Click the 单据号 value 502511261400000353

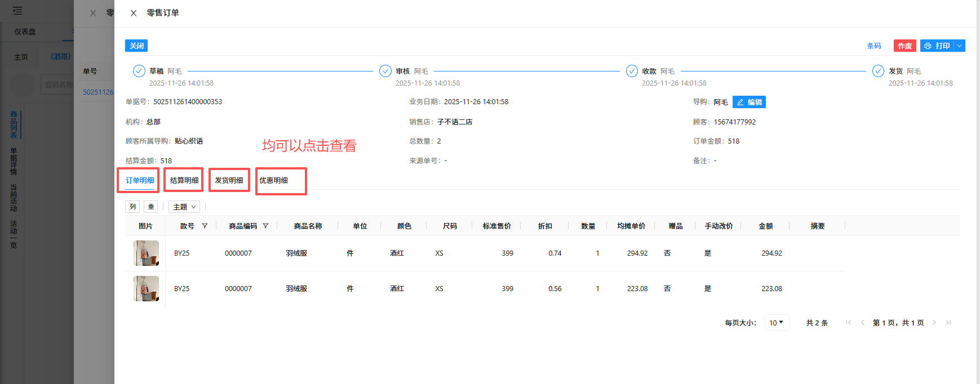point(188,102)
